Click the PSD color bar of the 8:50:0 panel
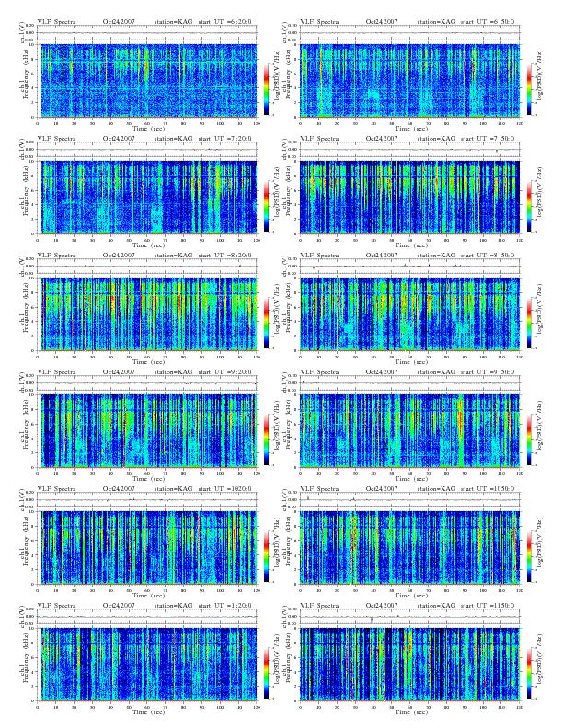The height and width of the screenshot is (728, 563). click(529, 323)
